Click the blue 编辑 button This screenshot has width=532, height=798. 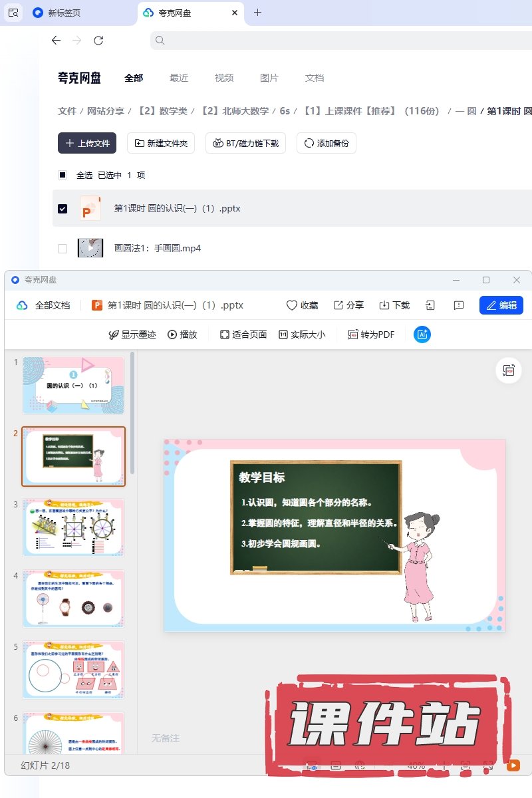501,305
